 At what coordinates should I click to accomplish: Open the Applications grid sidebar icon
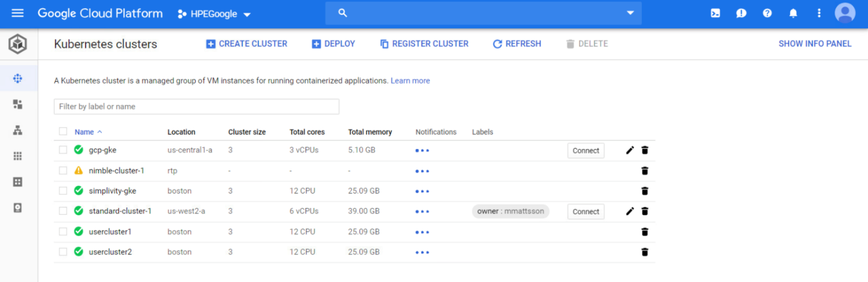tap(18, 156)
